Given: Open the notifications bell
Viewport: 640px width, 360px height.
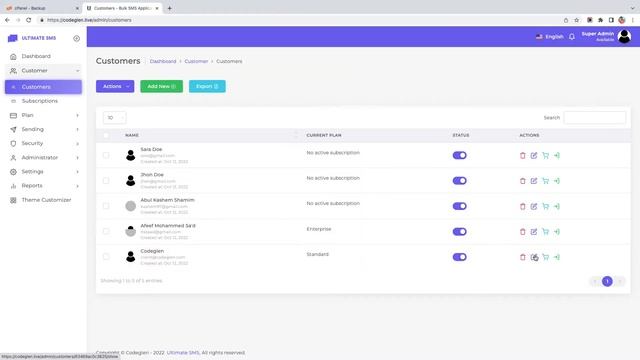Looking at the screenshot, I should (x=572, y=37).
